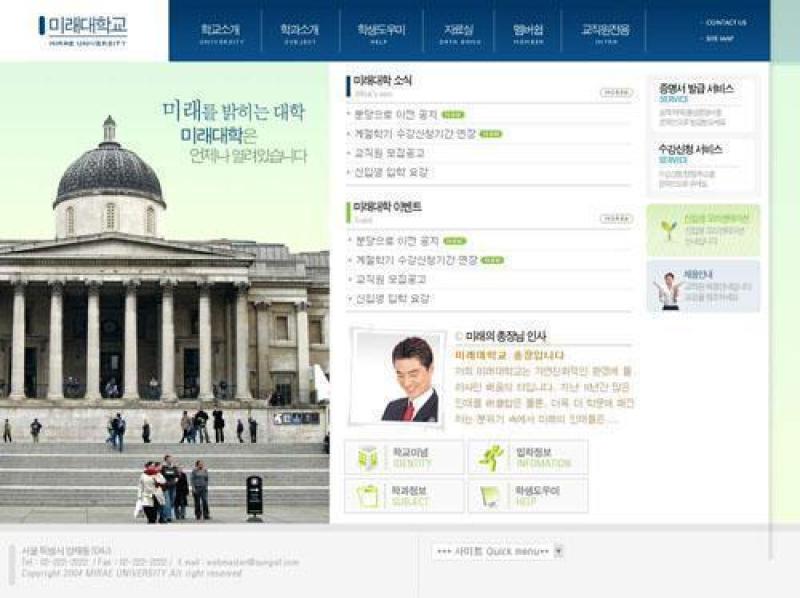Click the green sprout banner icon
Image resolution: width=800 pixels, height=598 pixels.
click(x=668, y=231)
